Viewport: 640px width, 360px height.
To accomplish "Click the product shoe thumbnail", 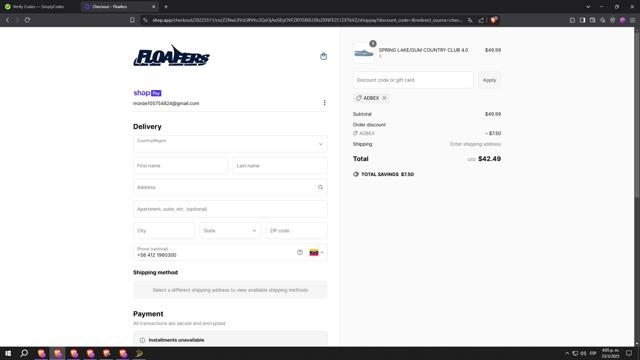I will coord(364,53).
